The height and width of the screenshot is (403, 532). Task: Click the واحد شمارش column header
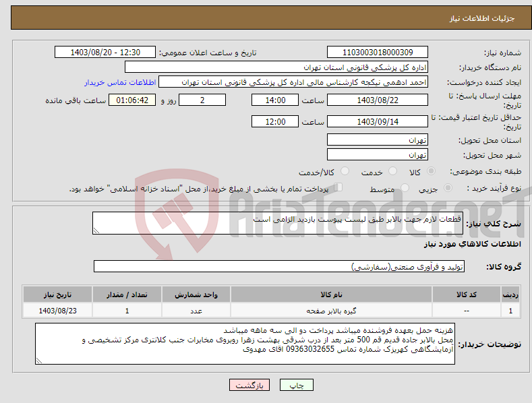point(196,294)
